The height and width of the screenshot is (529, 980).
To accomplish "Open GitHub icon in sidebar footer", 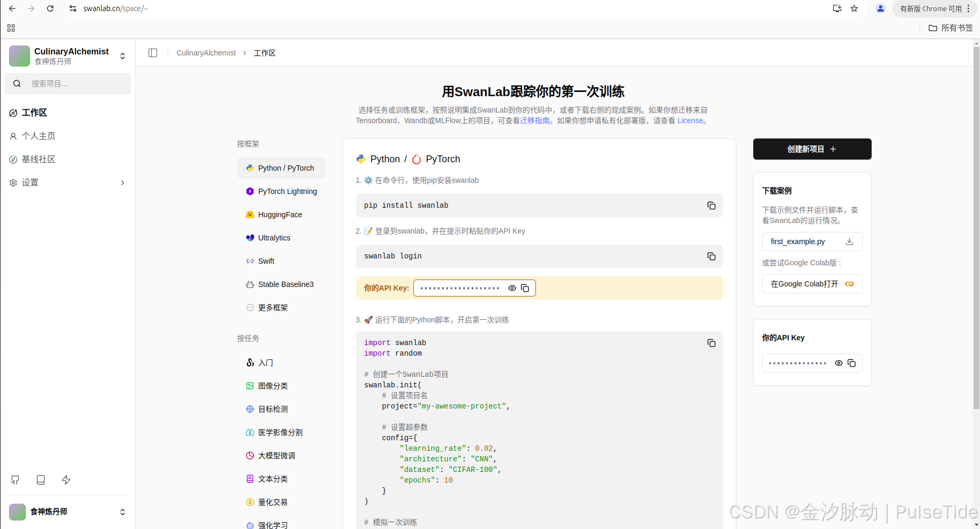I will click(15, 480).
